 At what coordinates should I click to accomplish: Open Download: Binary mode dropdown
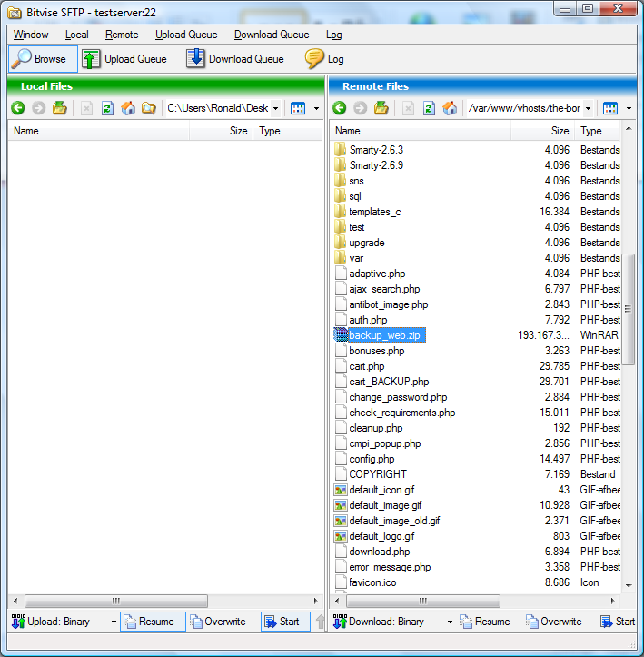point(450,622)
